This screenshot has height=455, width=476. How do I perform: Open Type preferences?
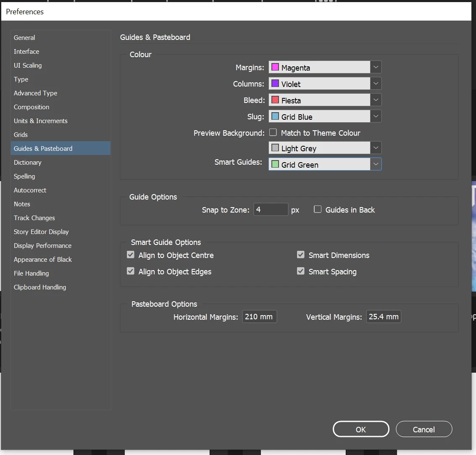click(60, 79)
